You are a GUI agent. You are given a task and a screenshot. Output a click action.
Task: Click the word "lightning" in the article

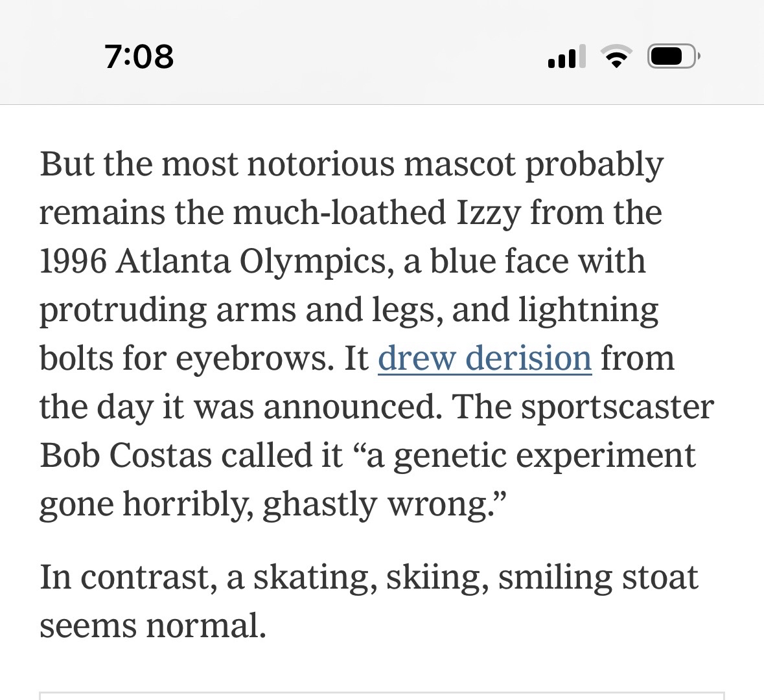coord(588,310)
